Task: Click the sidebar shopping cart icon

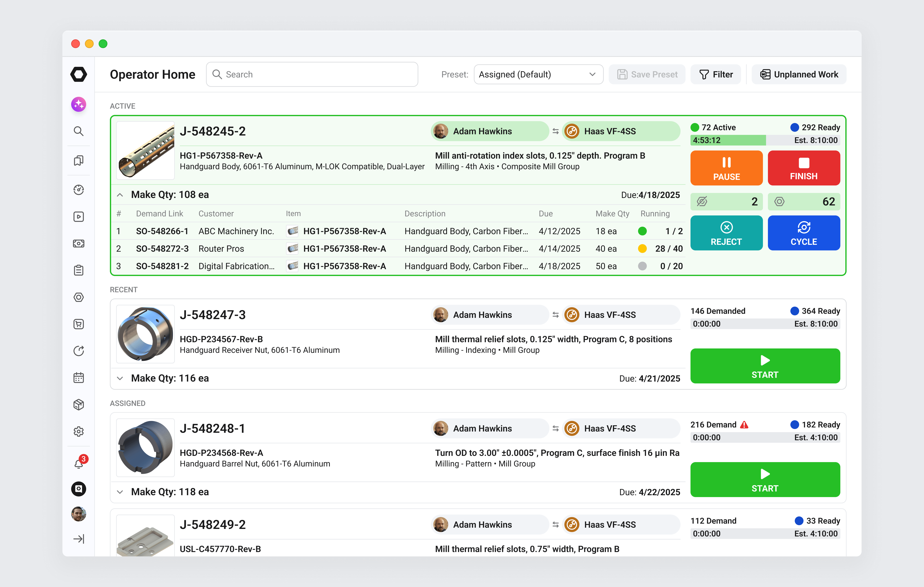Action: click(79, 324)
